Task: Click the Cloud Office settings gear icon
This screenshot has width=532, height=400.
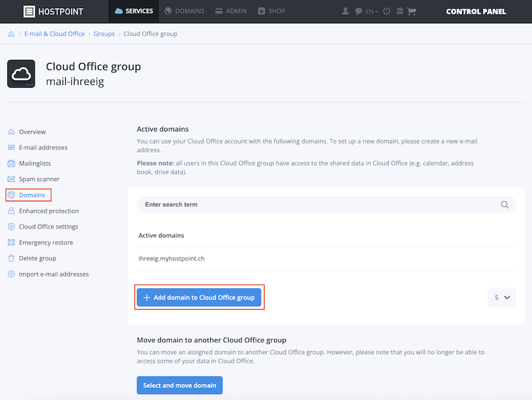Action: point(11,227)
